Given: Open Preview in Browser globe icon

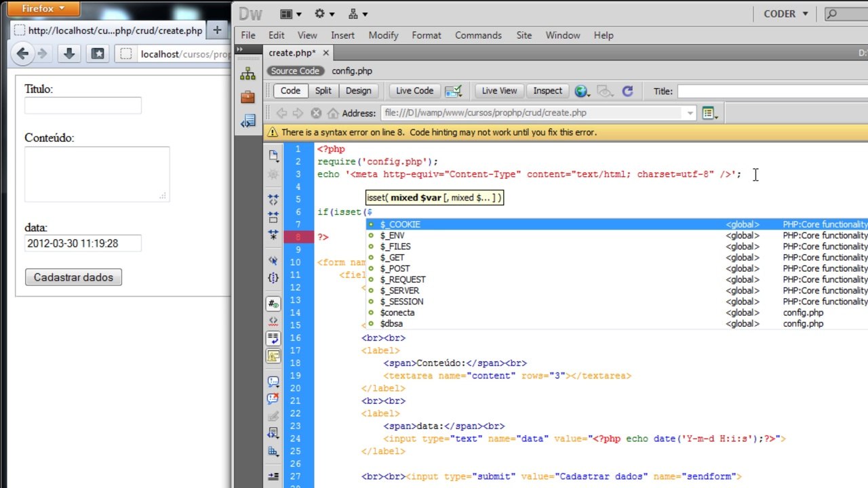Looking at the screenshot, I should (582, 91).
